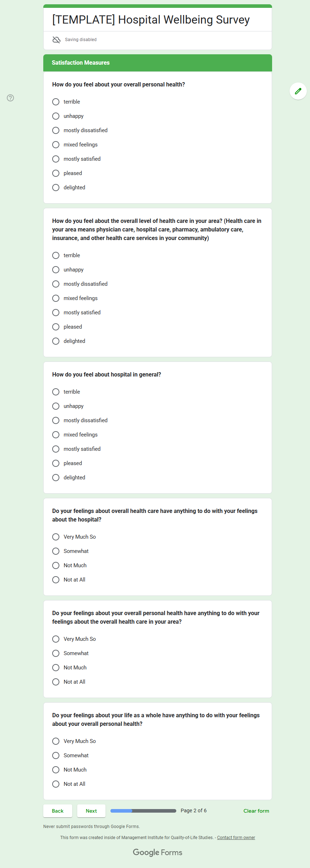Viewport: 310px width, 868px height.
Task: Click the Clear form link
Action: click(x=256, y=811)
